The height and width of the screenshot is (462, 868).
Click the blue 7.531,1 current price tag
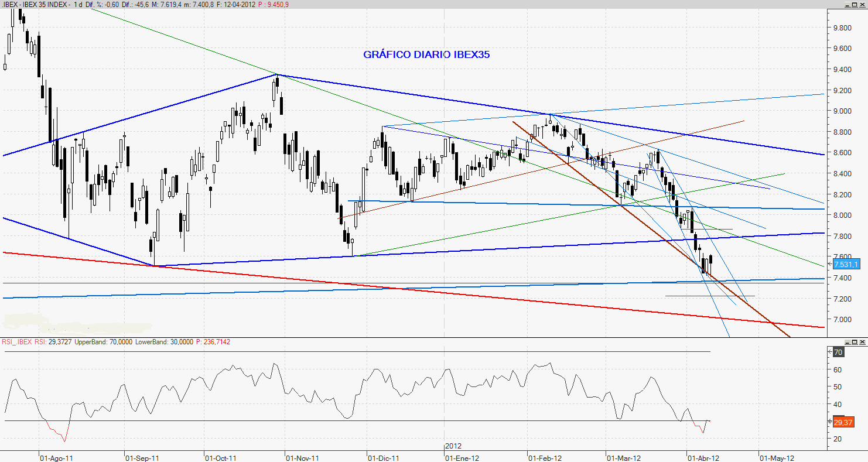846,264
